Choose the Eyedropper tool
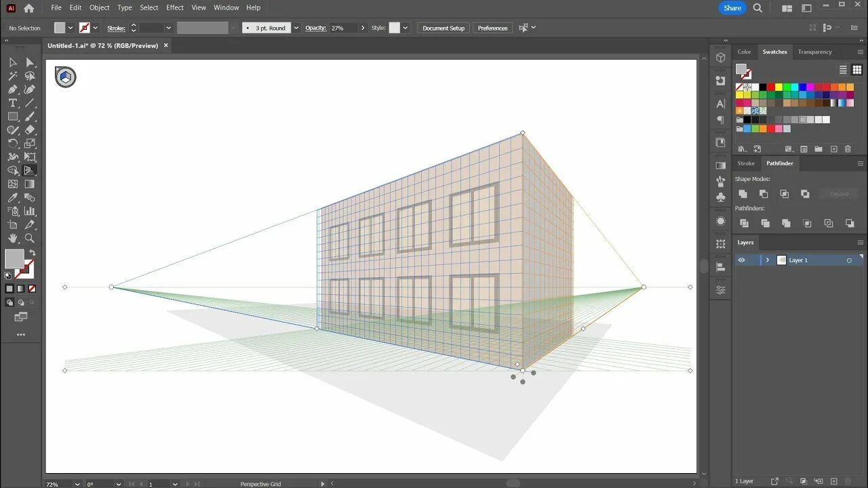Image resolution: width=868 pixels, height=488 pixels. click(12, 198)
